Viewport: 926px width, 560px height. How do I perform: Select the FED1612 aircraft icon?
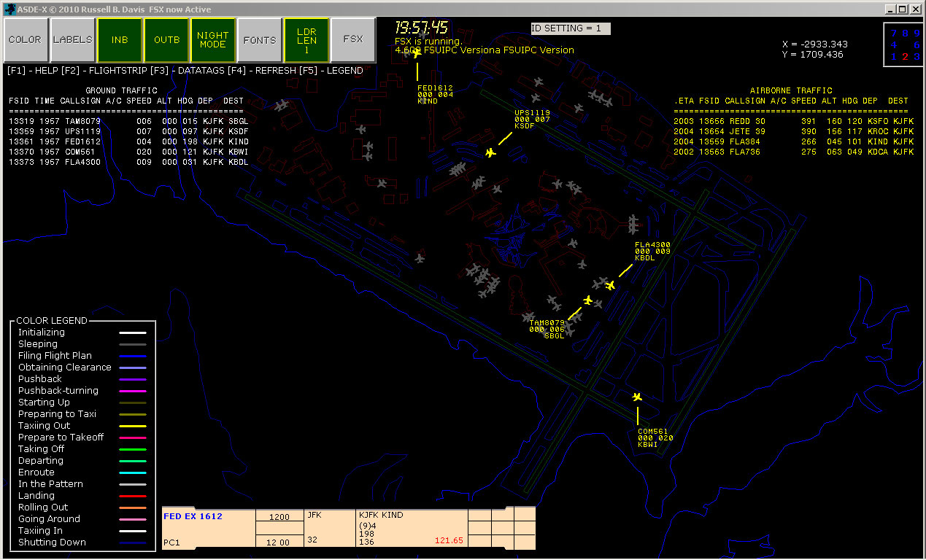click(x=416, y=52)
